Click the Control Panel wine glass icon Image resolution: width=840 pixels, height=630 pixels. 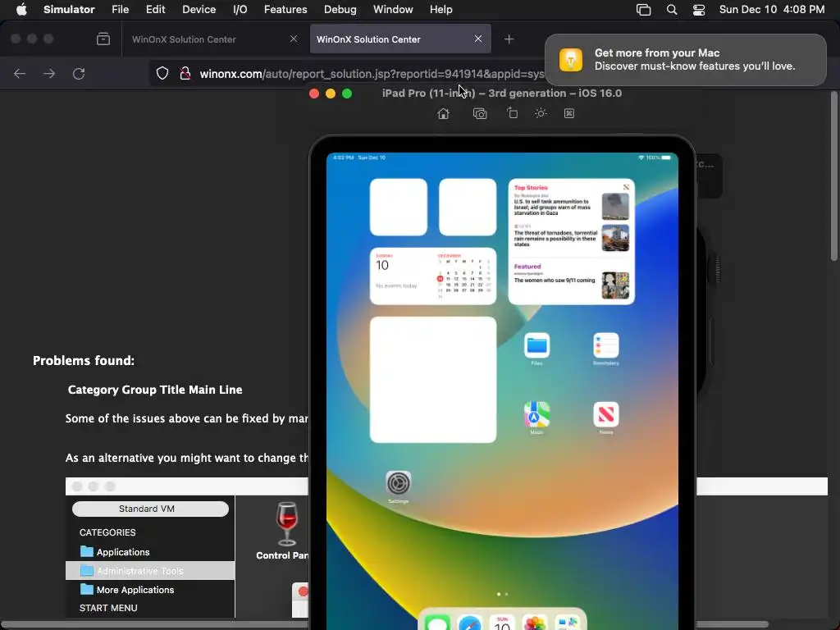pos(286,524)
